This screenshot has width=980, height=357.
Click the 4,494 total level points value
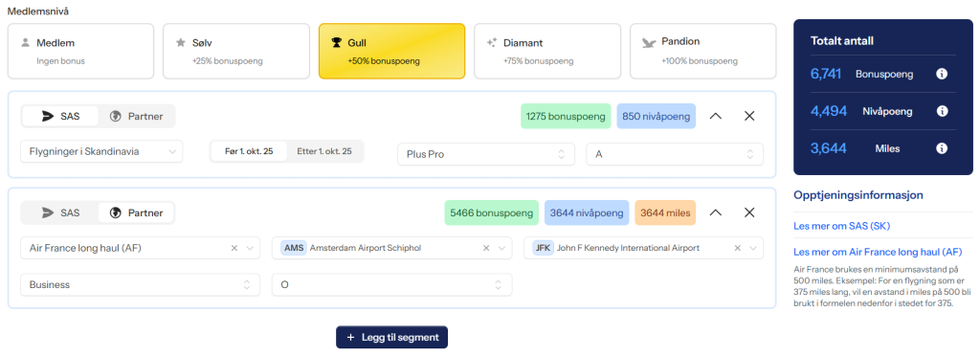tap(829, 111)
